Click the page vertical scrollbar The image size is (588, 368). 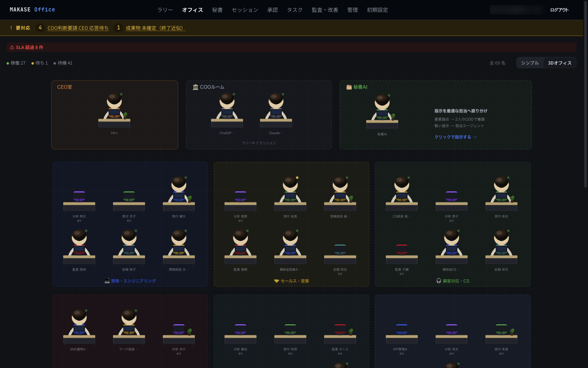[586, 94]
